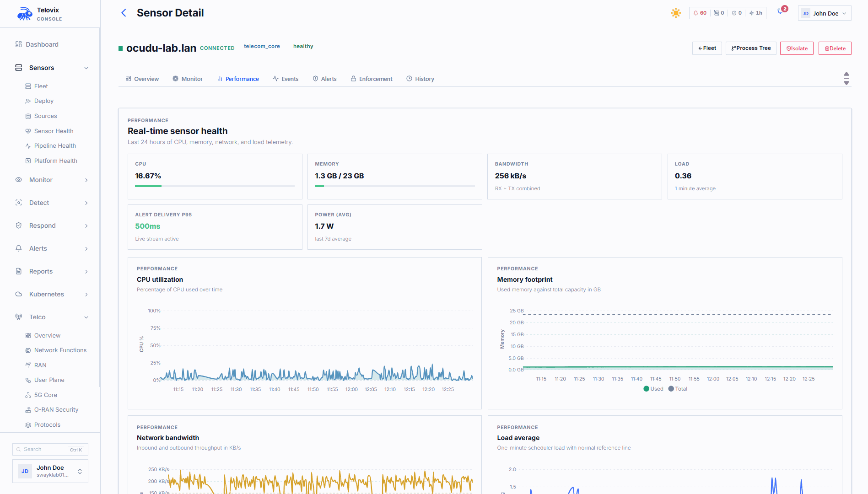
Task: Switch to the Alerts tab
Action: pos(324,79)
